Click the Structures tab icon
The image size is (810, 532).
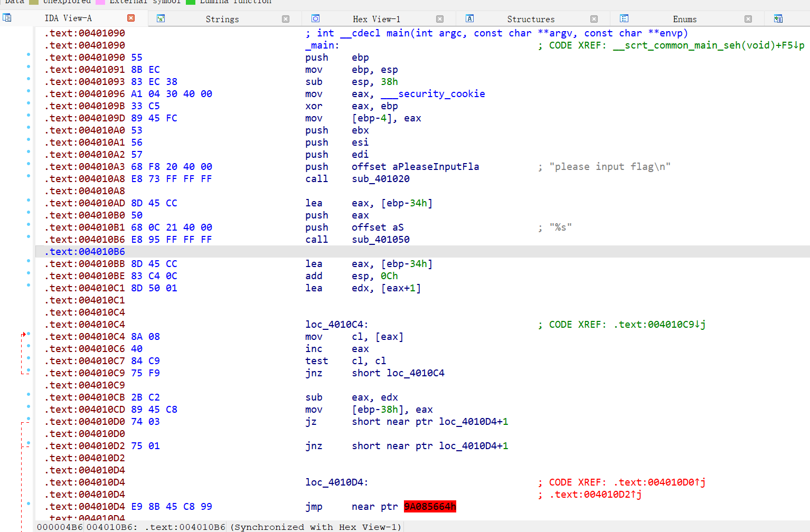[469, 19]
